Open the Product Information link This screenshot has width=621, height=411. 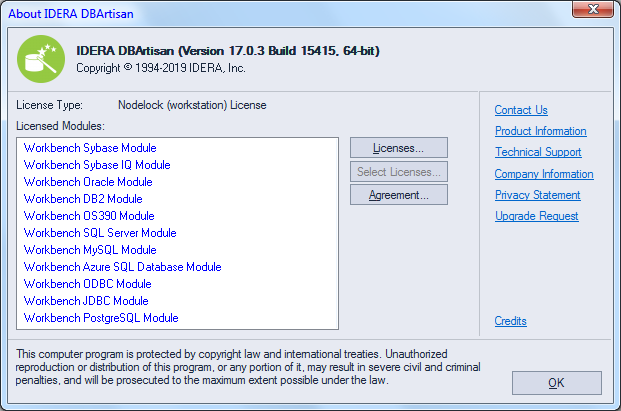click(541, 131)
